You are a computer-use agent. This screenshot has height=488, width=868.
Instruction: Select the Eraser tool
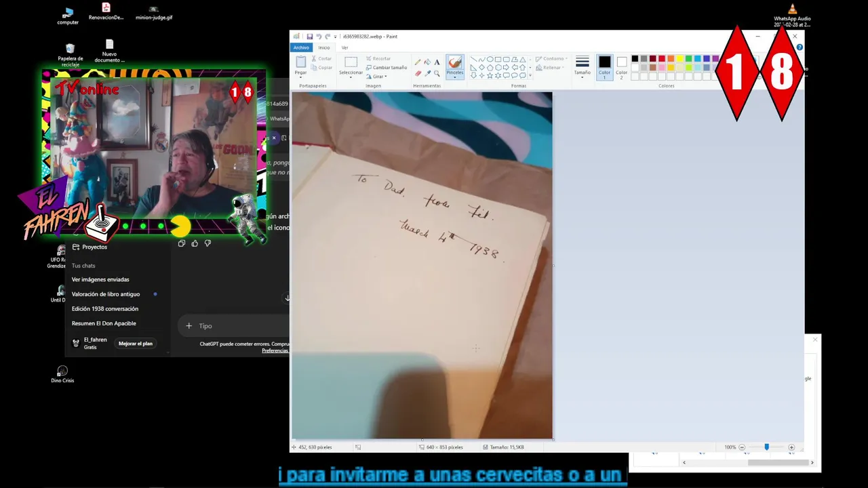point(418,73)
